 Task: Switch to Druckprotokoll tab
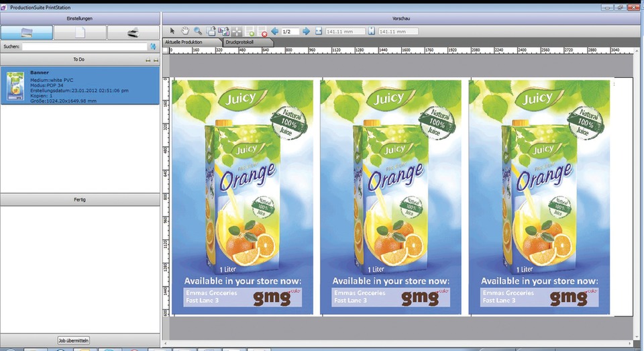[x=248, y=42]
